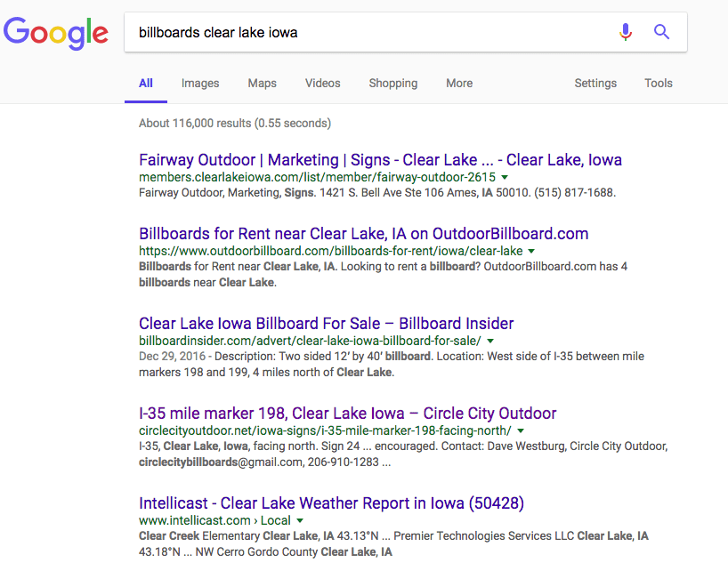Switch to the Images tab
This screenshot has width=728, height=579.
click(x=200, y=83)
